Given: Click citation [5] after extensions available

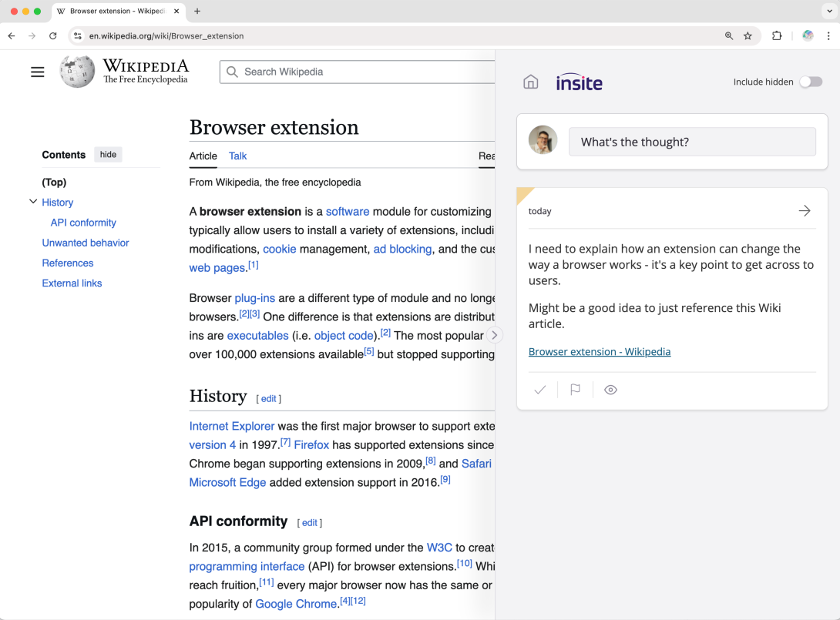Looking at the screenshot, I should [369, 351].
